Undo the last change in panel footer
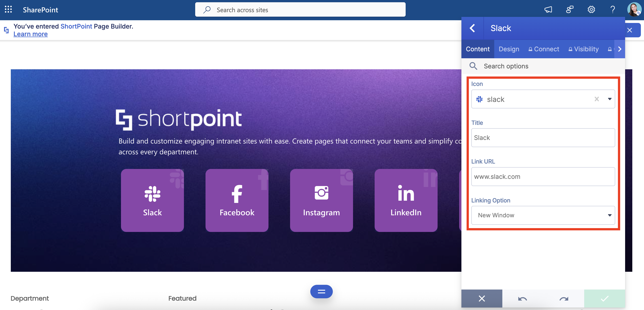Viewport: 644px width, 310px height. (523, 299)
